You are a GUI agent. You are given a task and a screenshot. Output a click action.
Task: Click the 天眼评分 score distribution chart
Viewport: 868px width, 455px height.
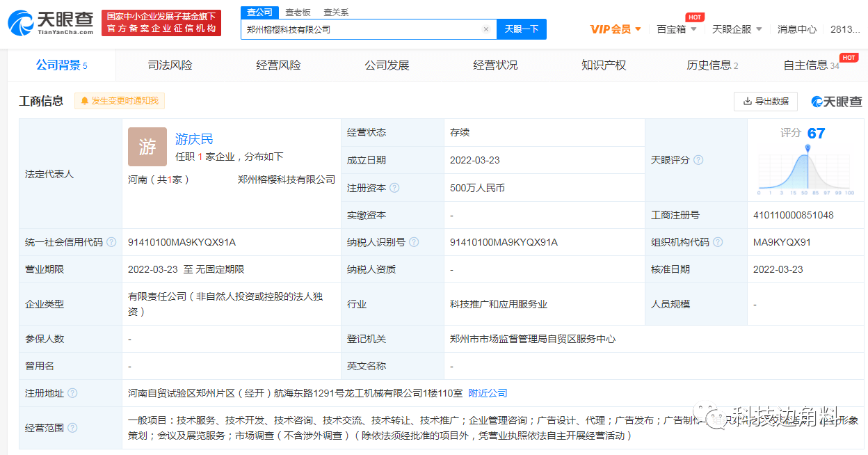point(806,170)
